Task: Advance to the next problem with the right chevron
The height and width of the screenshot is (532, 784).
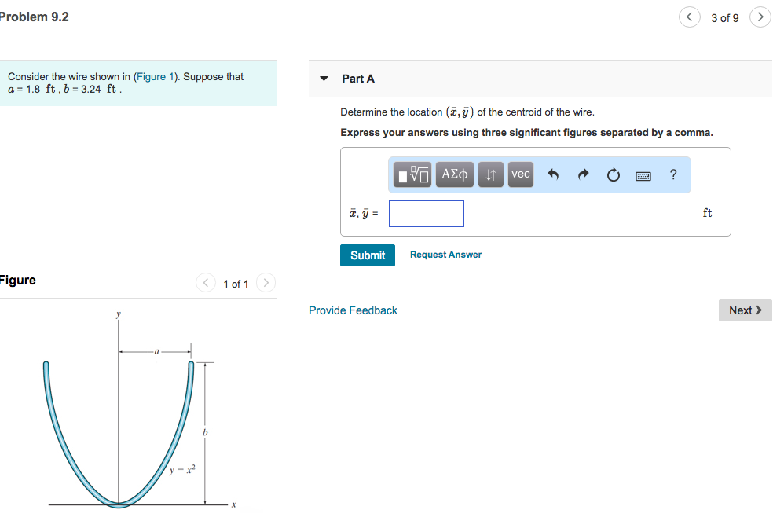Action: tap(759, 17)
